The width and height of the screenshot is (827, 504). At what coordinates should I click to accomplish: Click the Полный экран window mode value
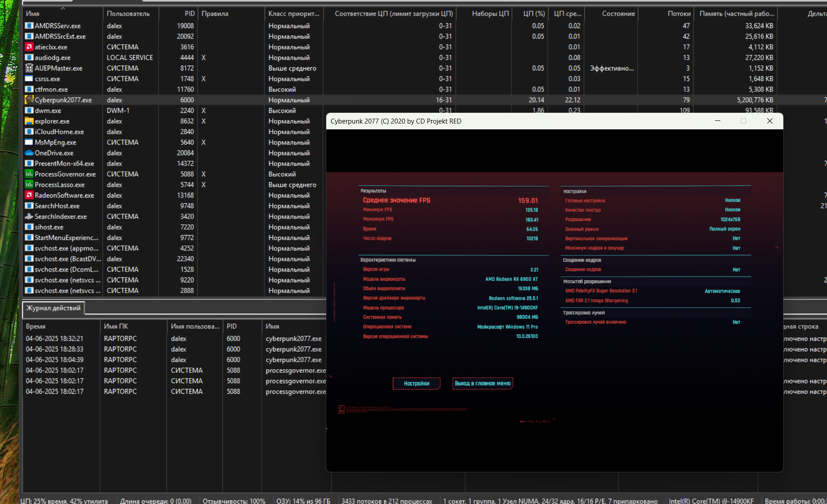[x=725, y=229]
